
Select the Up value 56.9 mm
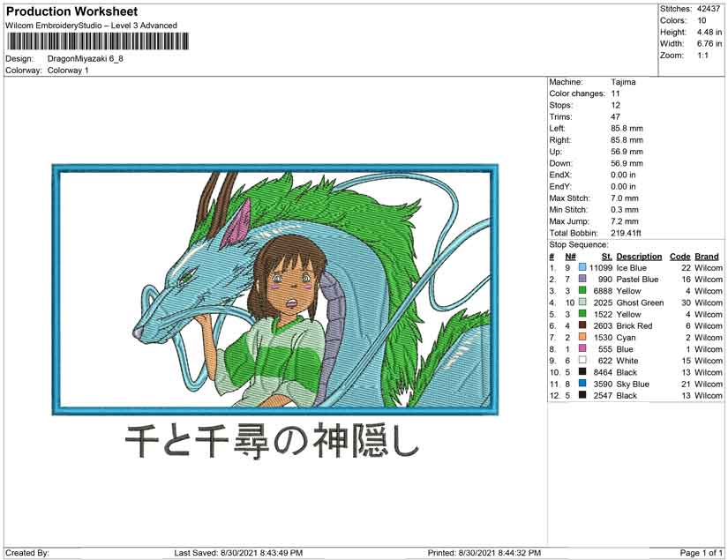point(627,152)
